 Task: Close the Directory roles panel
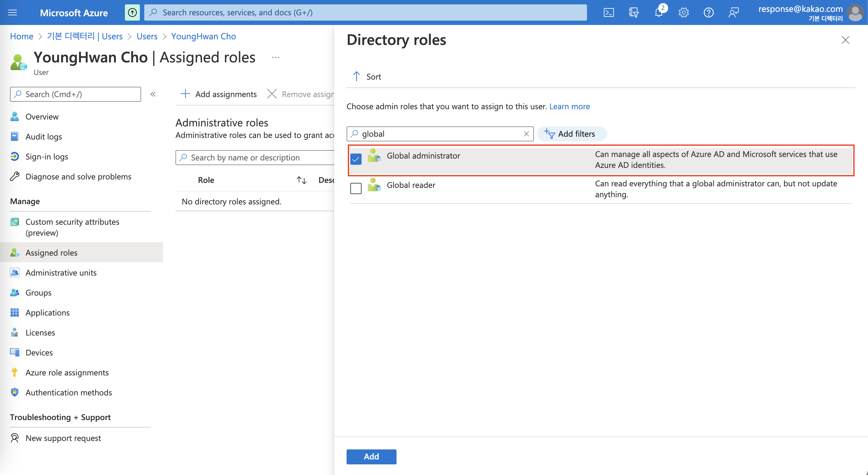click(x=846, y=40)
